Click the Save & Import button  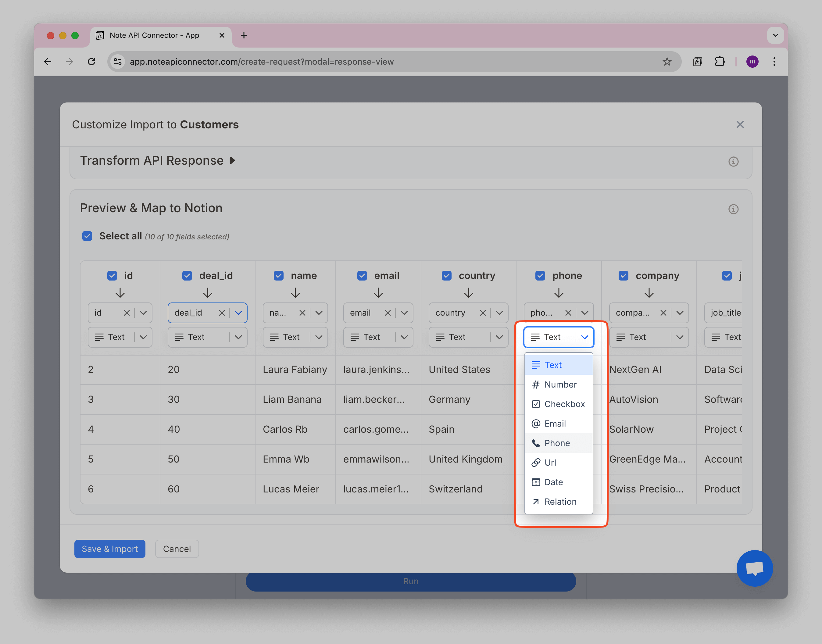[110, 549]
